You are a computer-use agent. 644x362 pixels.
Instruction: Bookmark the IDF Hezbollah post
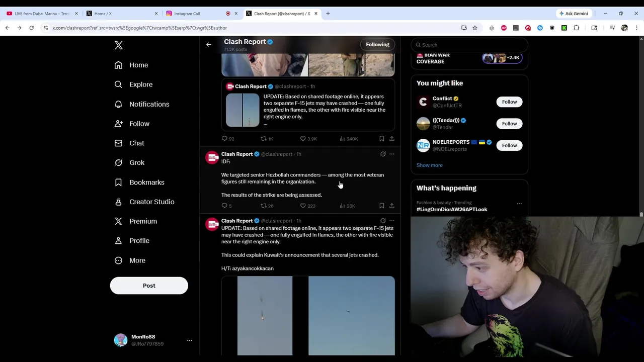tap(382, 206)
